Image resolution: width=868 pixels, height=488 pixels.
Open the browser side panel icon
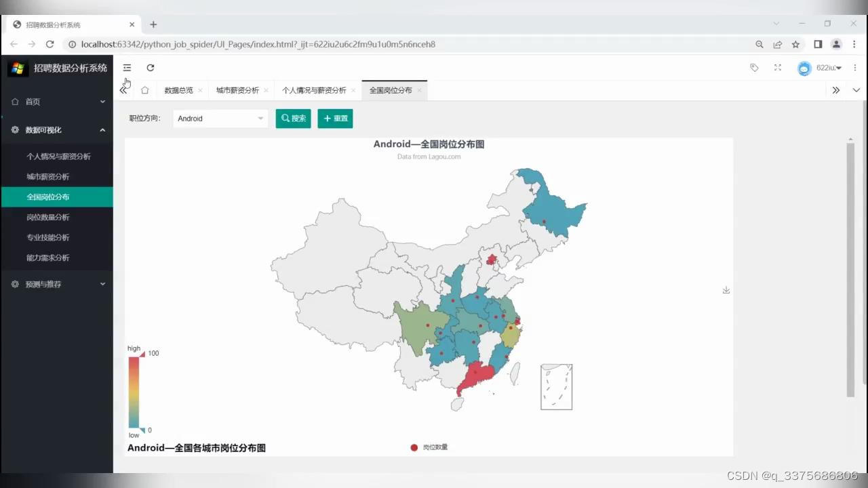tap(818, 44)
